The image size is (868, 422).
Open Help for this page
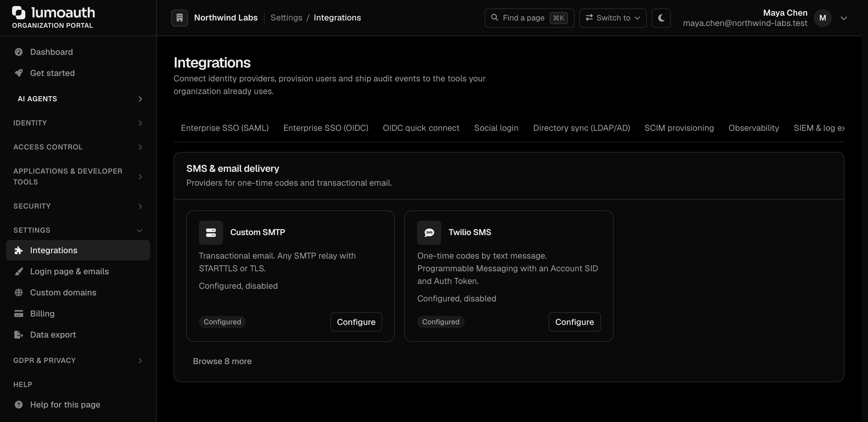click(78, 405)
